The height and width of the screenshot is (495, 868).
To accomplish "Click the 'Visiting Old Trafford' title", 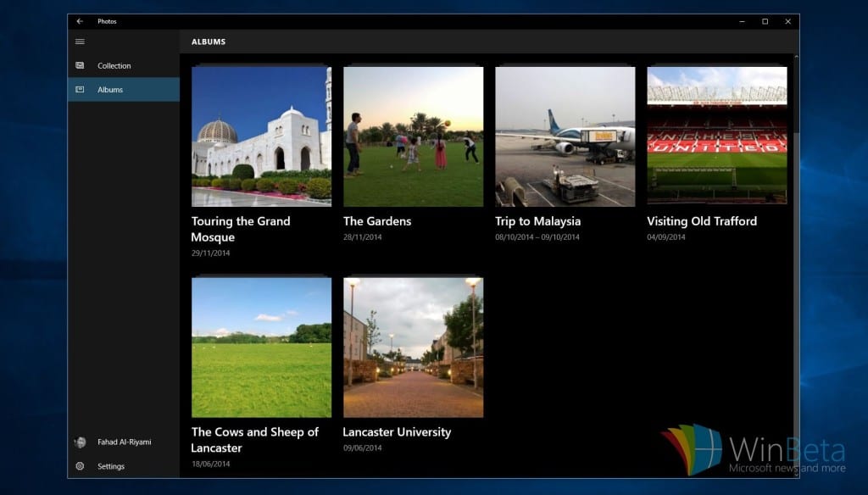I will pos(702,221).
